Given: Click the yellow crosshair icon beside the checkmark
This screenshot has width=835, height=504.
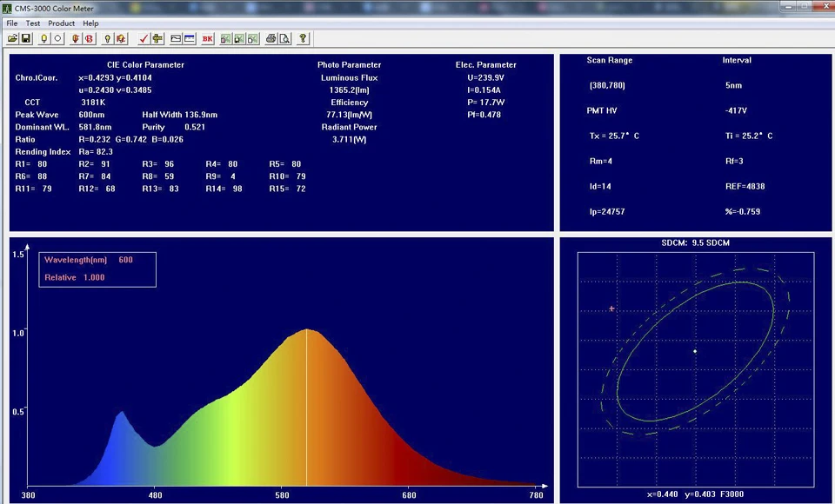Looking at the screenshot, I should (x=157, y=39).
